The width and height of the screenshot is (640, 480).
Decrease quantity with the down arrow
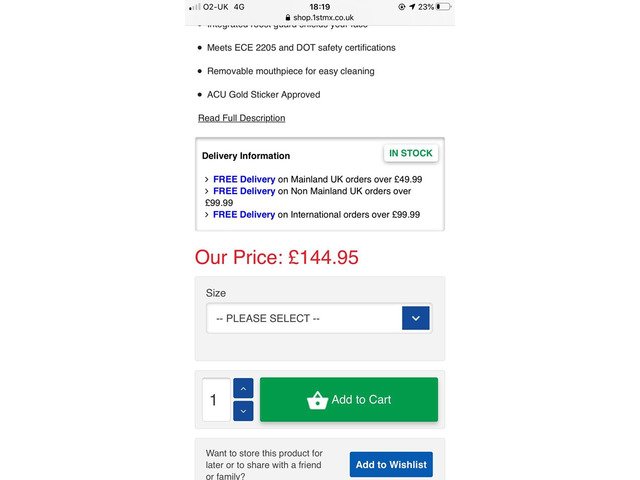click(243, 411)
